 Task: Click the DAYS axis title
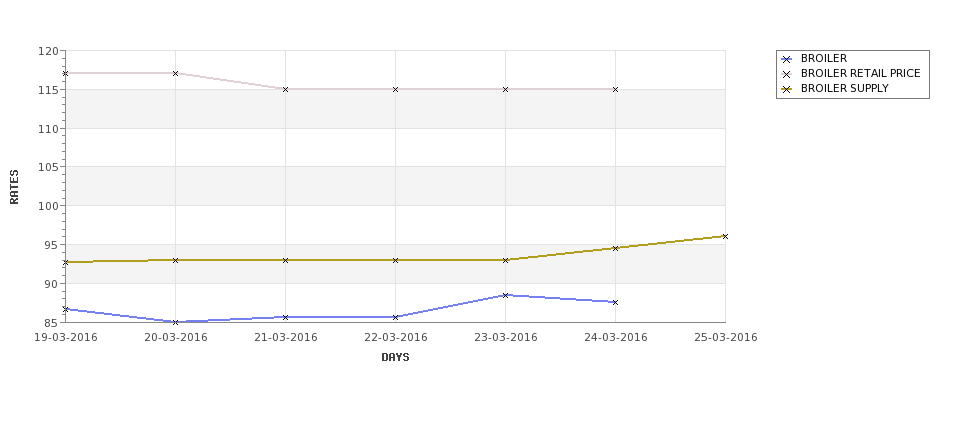395,358
